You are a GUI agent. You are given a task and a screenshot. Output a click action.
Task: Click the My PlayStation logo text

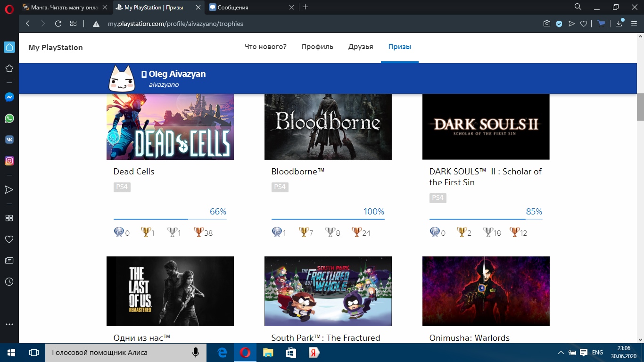coord(56,47)
